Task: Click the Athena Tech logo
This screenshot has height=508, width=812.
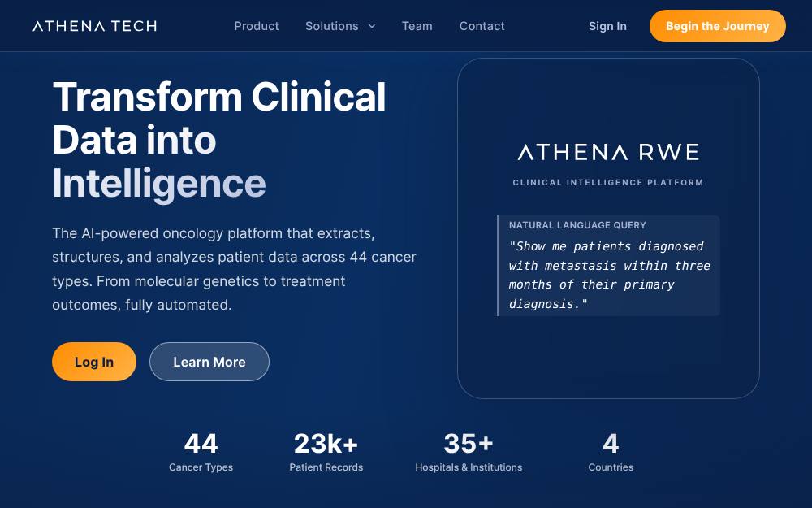Action: (x=95, y=26)
